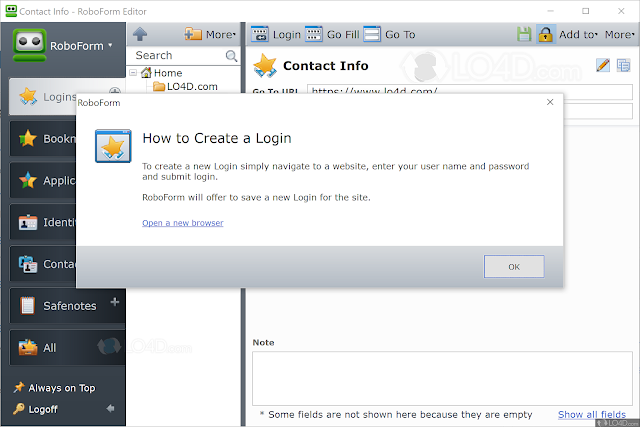Click the Logins star icon in sidebar

coord(28,96)
